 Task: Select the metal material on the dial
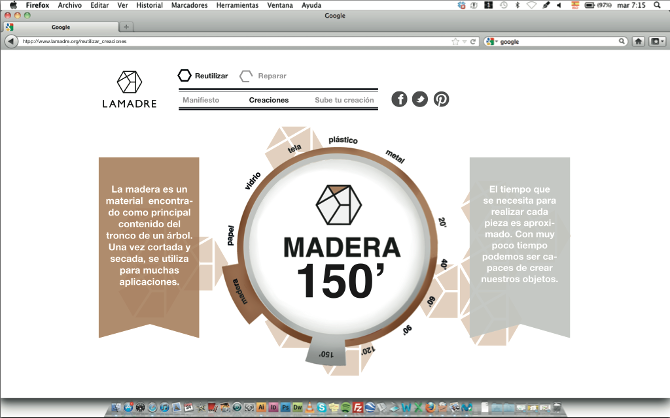click(x=395, y=156)
